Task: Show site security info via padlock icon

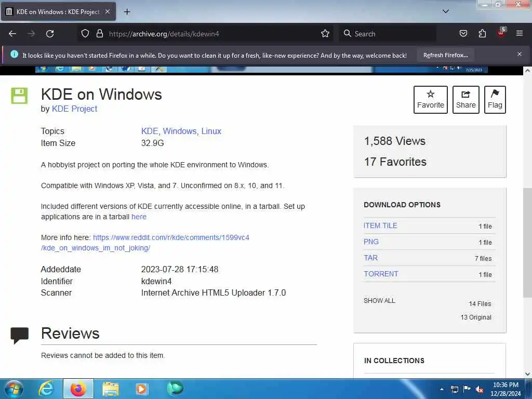Action: tap(99, 34)
